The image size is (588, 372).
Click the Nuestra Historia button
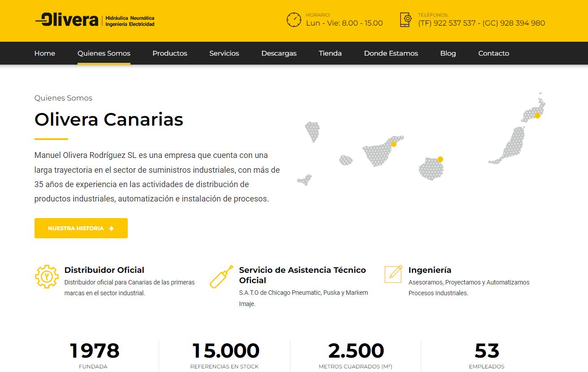click(x=81, y=228)
